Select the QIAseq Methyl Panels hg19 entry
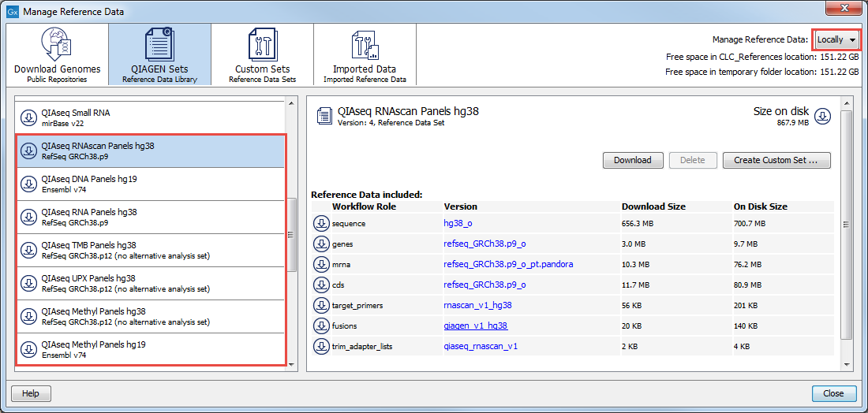The height and width of the screenshot is (413, 868). click(x=149, y=349)
